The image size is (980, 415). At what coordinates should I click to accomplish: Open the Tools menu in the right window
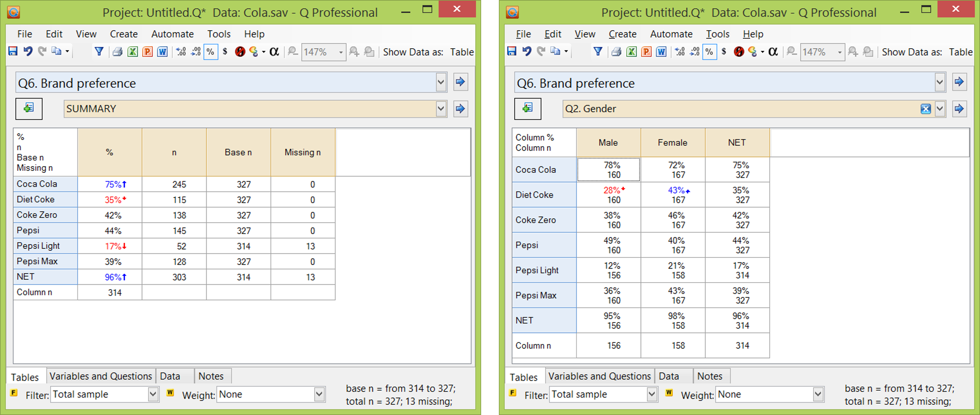click(x=718, y=34)
